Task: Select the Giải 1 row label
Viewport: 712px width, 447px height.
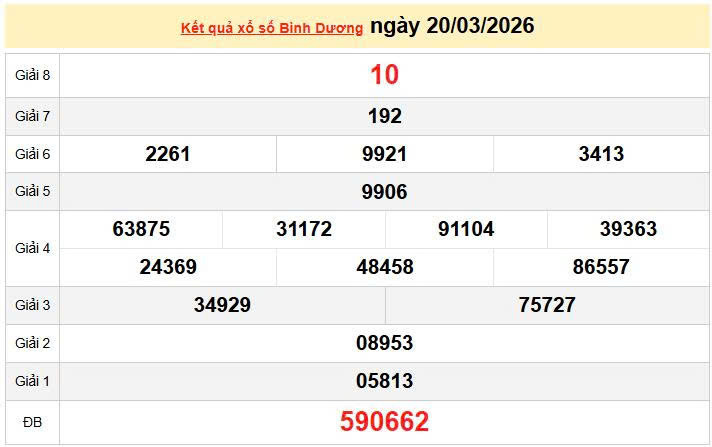Action: click(x=32, y=381)
